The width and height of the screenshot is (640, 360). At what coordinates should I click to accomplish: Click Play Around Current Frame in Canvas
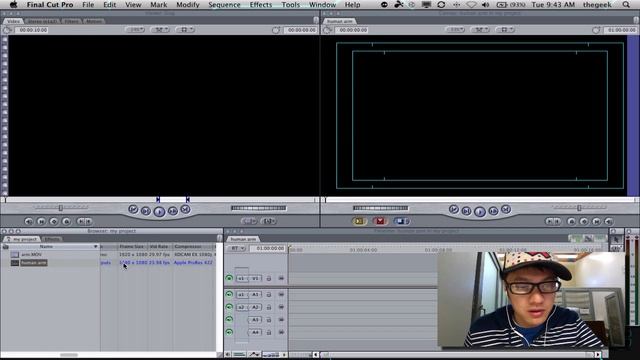493,211
